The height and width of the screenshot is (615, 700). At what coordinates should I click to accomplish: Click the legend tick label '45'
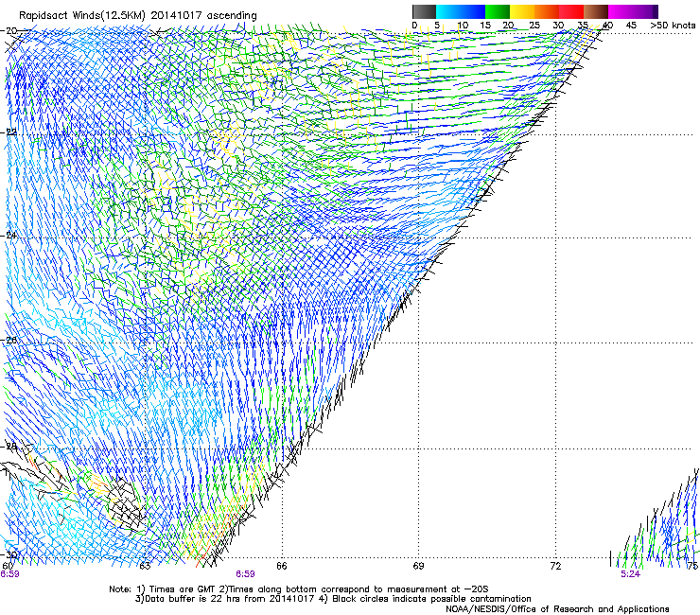[631, 26]
